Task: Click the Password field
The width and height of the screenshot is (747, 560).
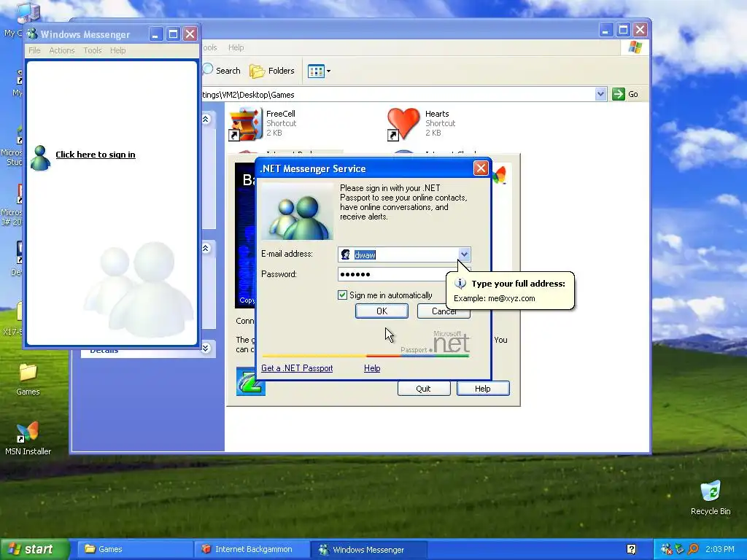Action: point(392,274)
